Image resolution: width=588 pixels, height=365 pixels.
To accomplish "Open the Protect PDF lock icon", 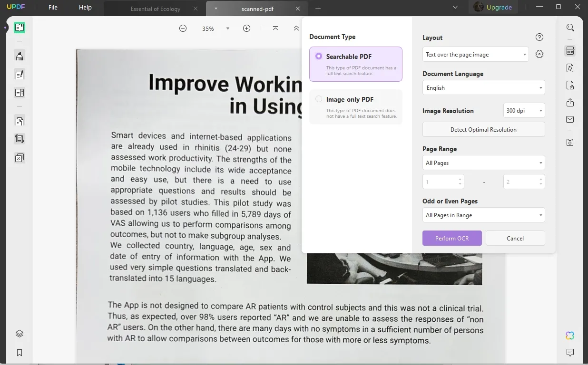I will click(570, 86).
